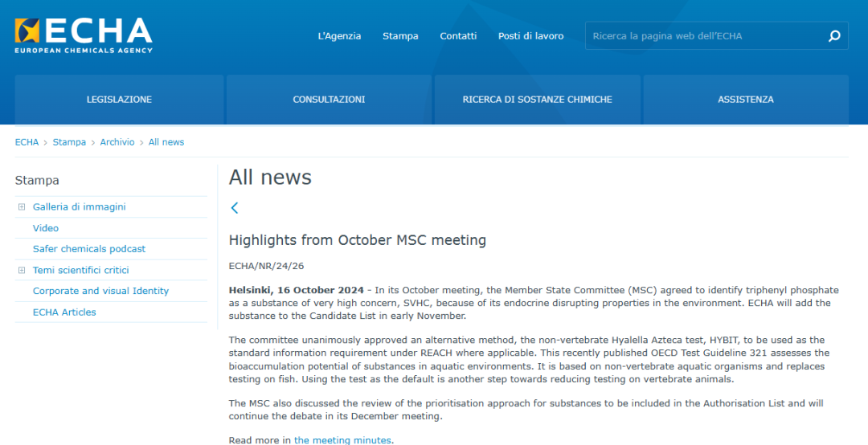Open the Legislazione menu tab
Screen dimensions: 868x445
click(x=119, y=100)
